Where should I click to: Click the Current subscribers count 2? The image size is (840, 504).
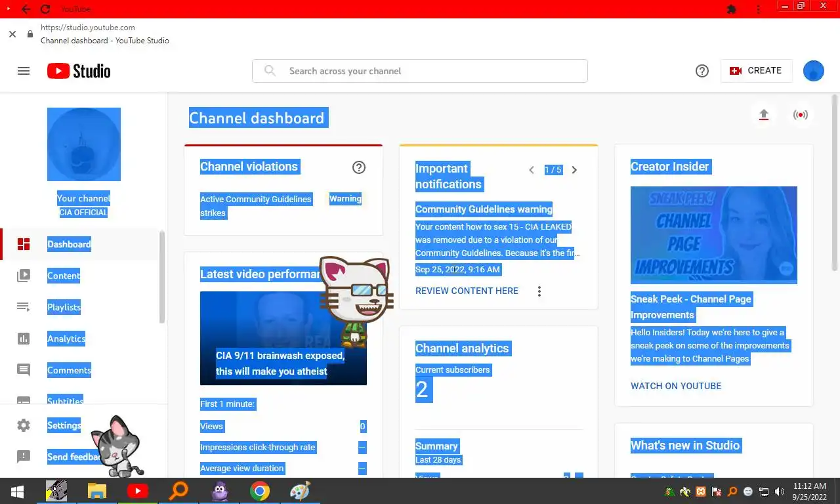[x=423, y=390]
